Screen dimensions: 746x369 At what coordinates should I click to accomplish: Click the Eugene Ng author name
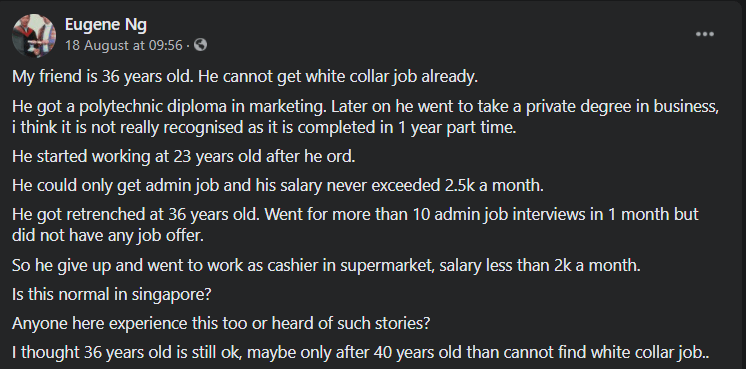106,24
